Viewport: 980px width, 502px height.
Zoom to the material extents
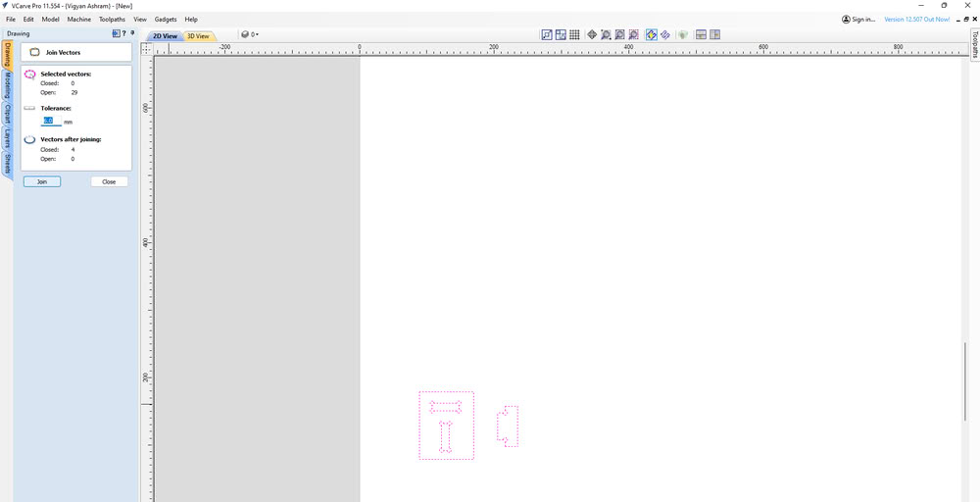click(619, 35)
